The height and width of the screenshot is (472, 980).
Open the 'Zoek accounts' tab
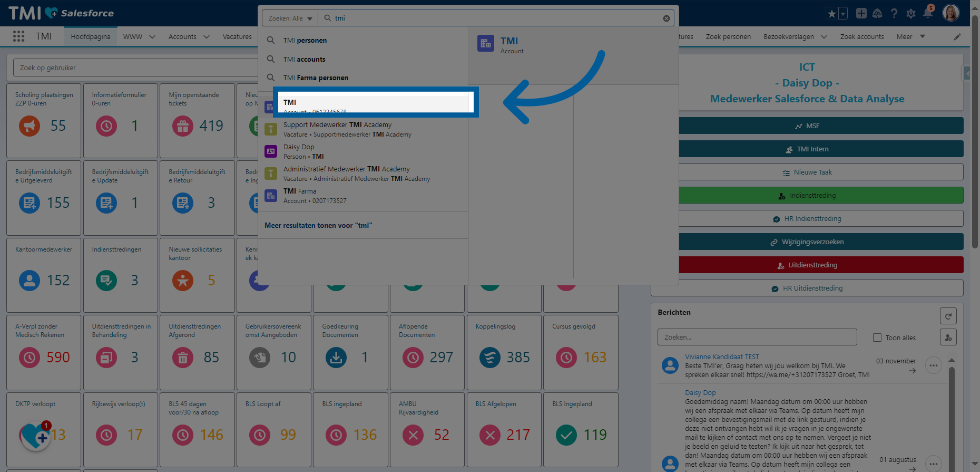(862, 36)
